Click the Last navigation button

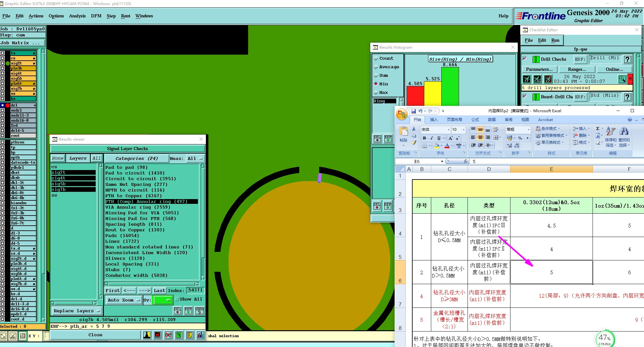[159, 290]
